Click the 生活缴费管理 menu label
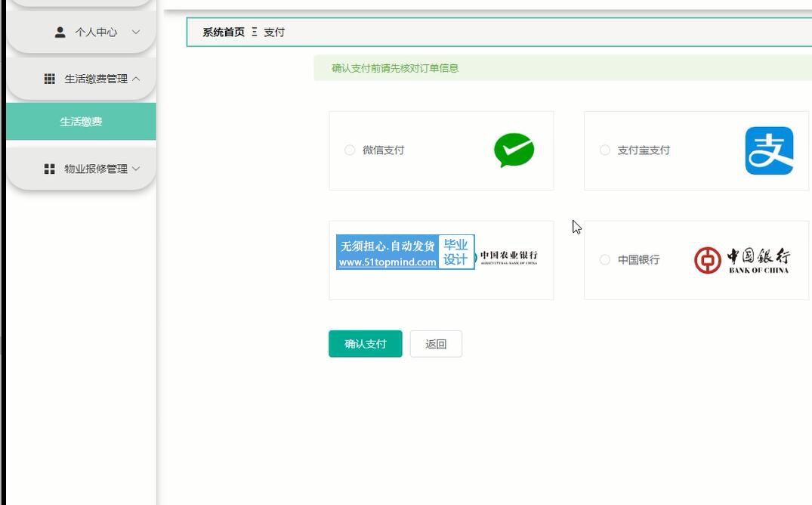812x505 pixels. point(96,79)
